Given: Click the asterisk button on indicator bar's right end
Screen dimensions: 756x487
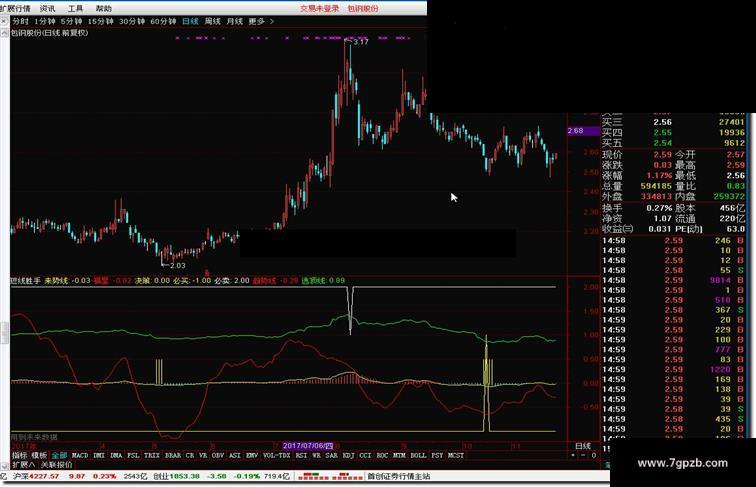Looking at the screenshot, I should 573,455.
